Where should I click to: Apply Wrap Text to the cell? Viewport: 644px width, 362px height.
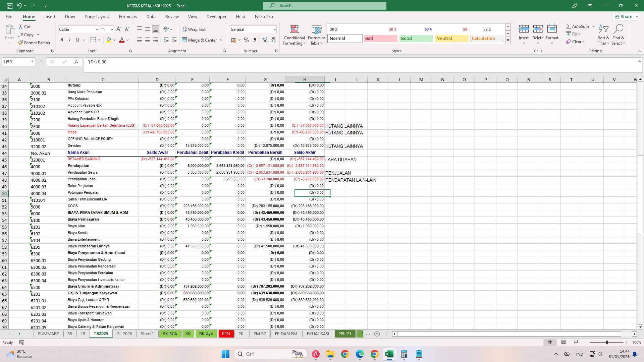coord(194,29)
